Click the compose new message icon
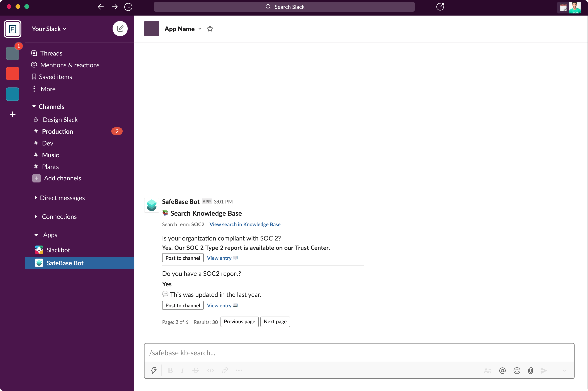 [x=120, y=29]
